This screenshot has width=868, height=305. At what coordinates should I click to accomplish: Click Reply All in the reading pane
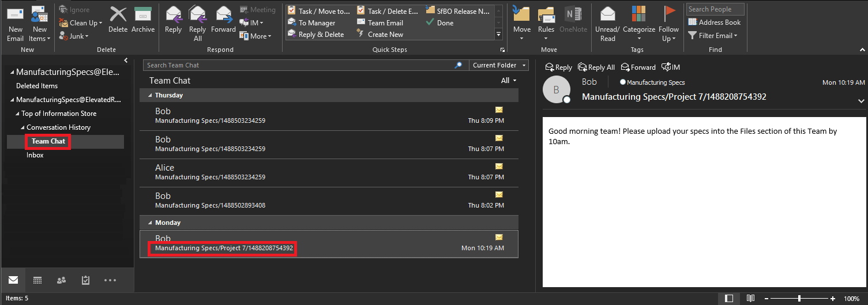tap(596, 67)
